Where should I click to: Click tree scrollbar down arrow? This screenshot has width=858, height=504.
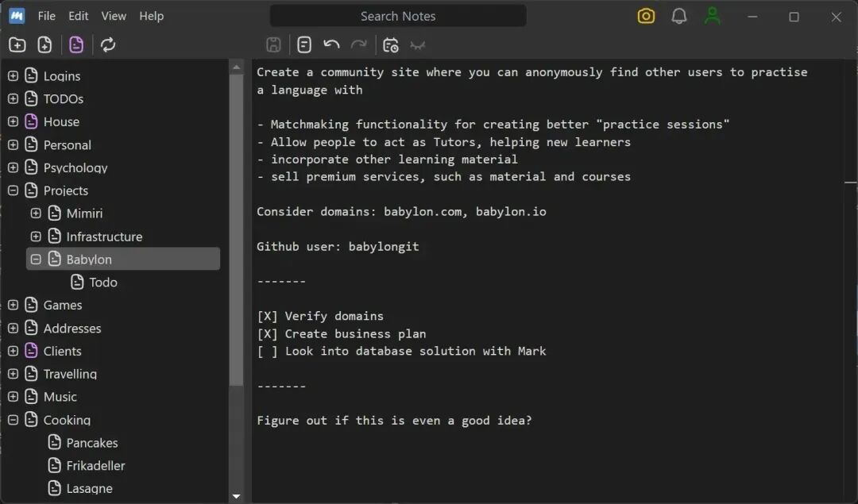point(237,496)
